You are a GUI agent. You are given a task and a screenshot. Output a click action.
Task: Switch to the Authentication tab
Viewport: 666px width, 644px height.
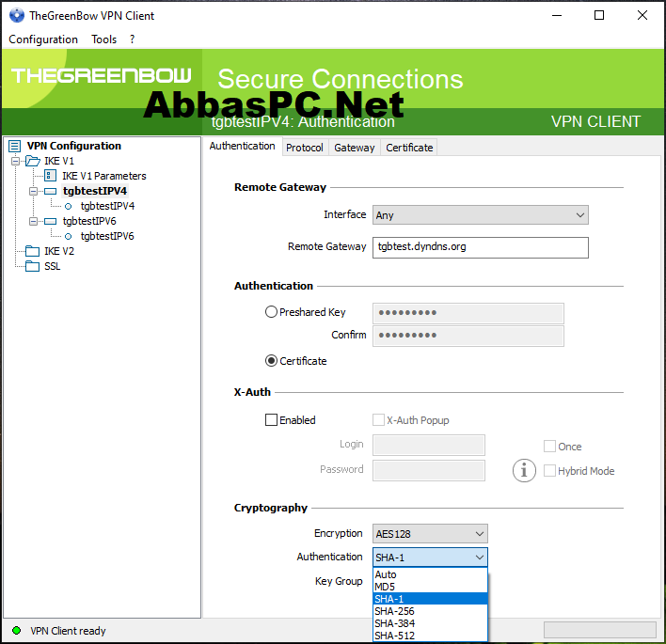click(x=242, y=146)
